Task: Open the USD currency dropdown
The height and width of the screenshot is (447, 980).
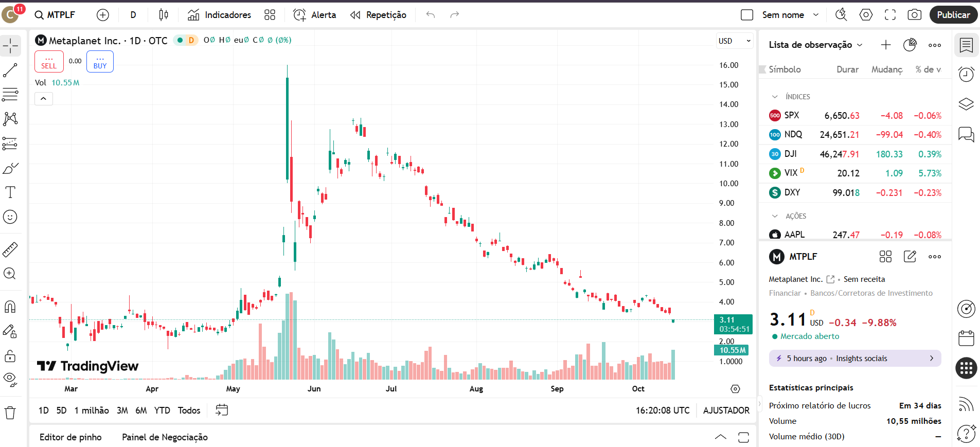Action: pos(734,41)
